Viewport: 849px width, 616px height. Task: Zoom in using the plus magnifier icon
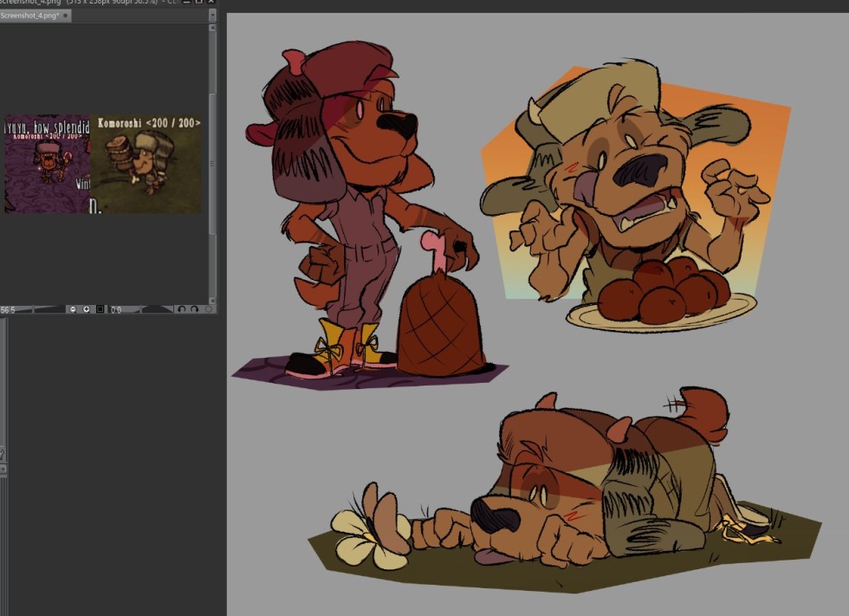(x=87, y=309)
